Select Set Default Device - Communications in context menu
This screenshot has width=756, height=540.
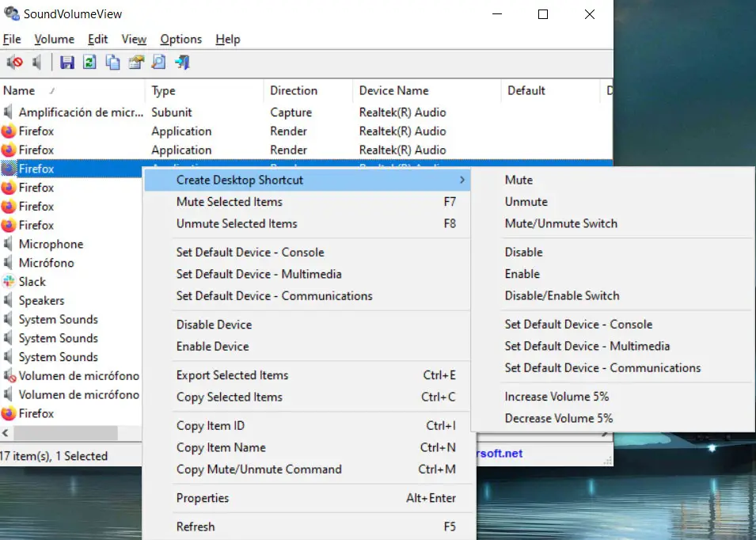pyautogui.click(x=307, y=295)
